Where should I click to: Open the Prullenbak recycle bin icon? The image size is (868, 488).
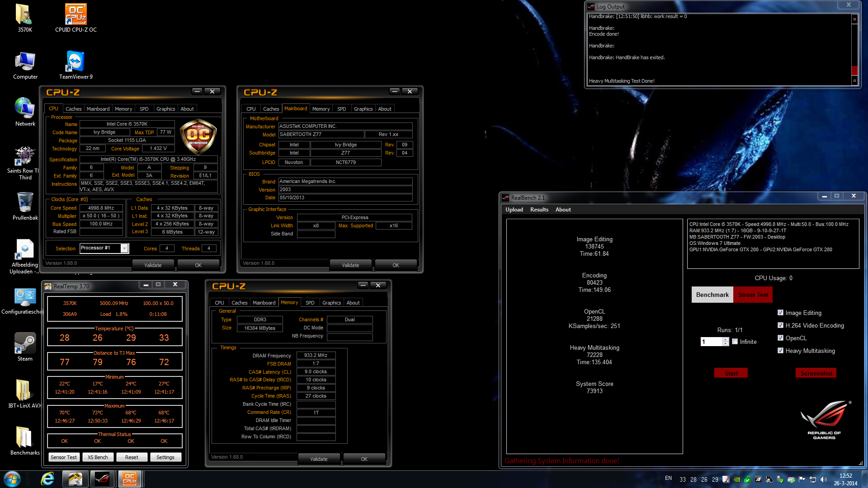tap(25, 206)
